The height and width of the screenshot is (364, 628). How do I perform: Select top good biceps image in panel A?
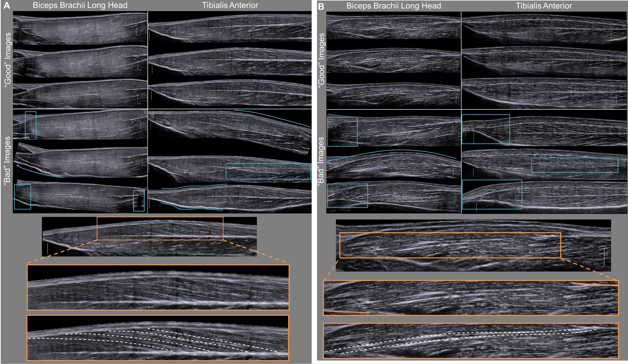[80, 28]
